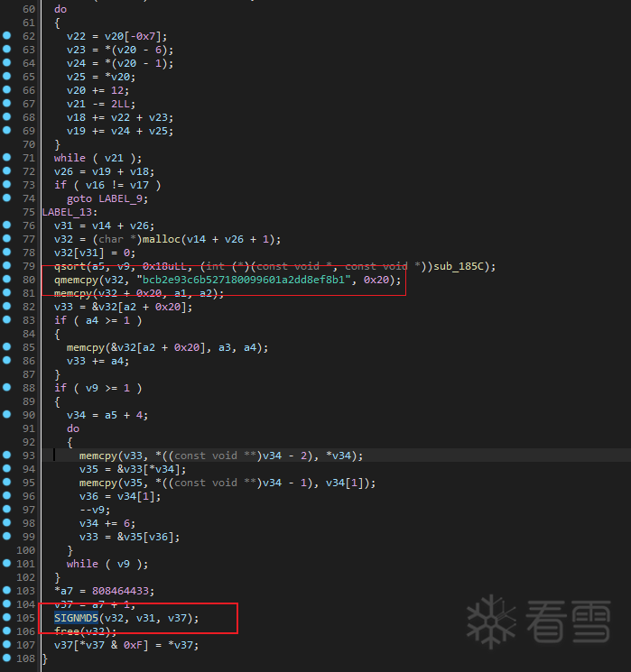The height and width of the screenshot is (672, 631).
Task: Click 'v18 += v22 + v23;' statement
Action: (120, 117)
